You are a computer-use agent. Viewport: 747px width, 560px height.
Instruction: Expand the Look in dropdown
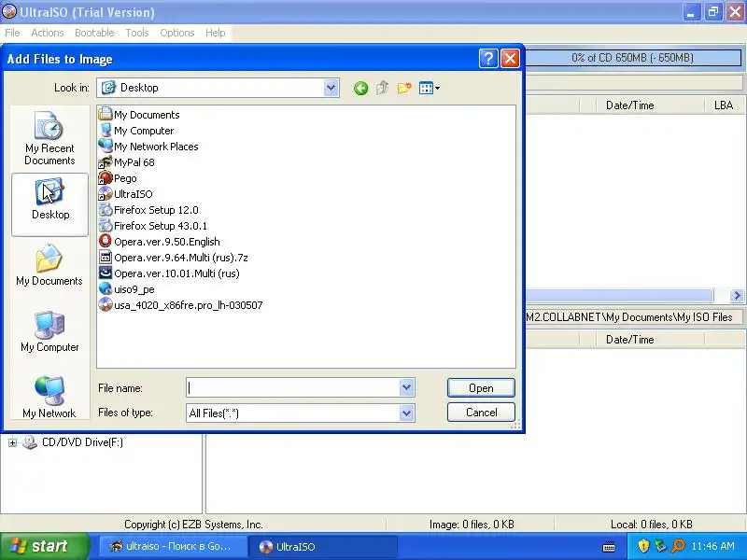[331, 88]
